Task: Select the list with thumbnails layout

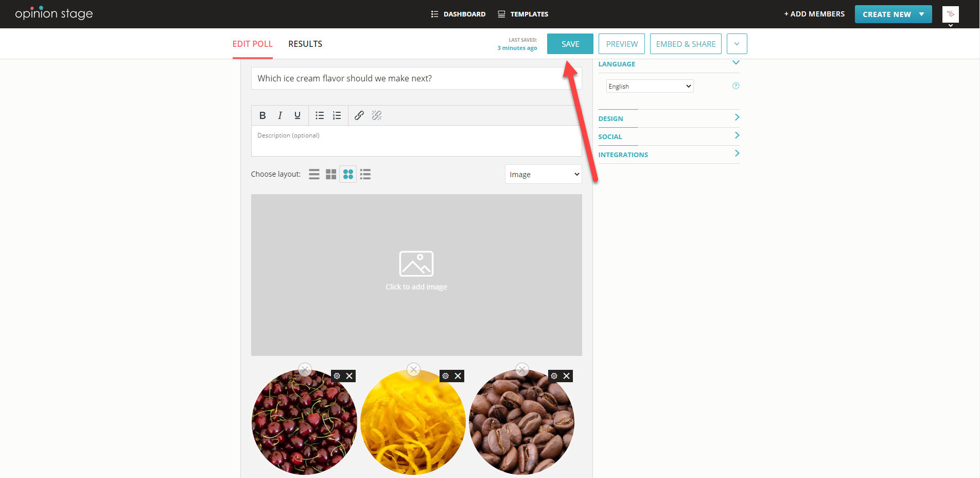Action: pos(365,175)
